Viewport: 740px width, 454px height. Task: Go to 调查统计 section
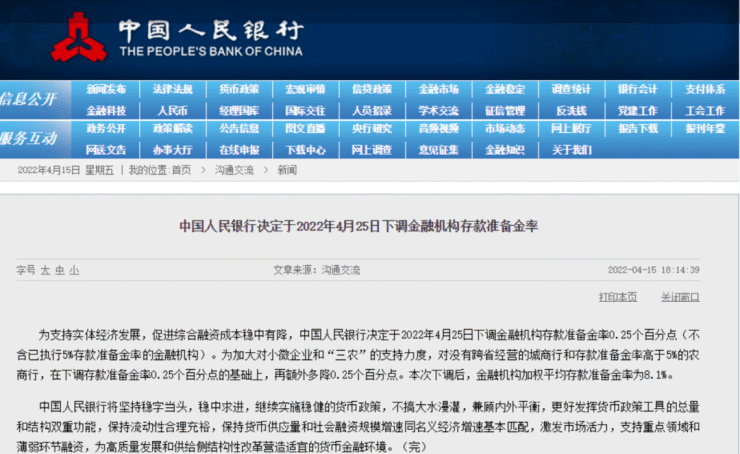click(x=571, y=89)
